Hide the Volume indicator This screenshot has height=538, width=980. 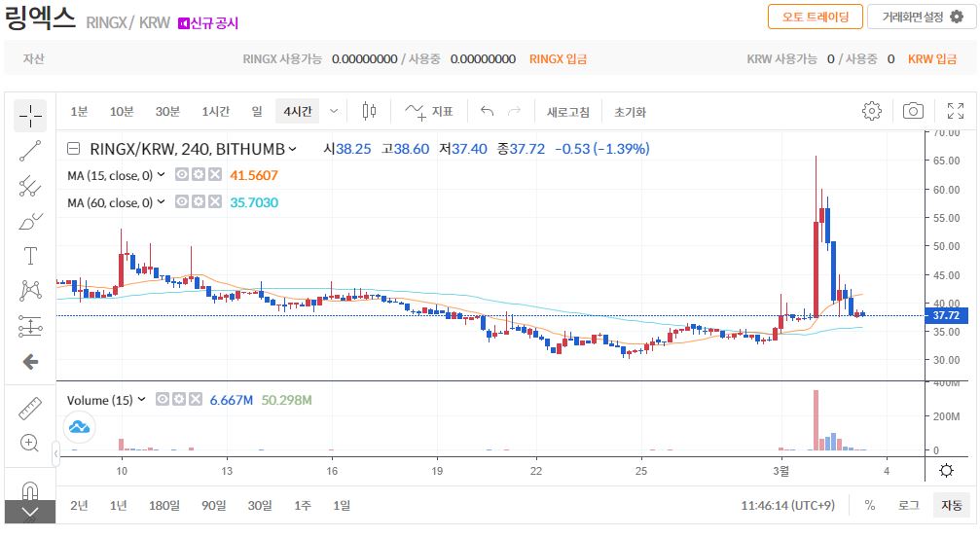(x=162, y=399)
